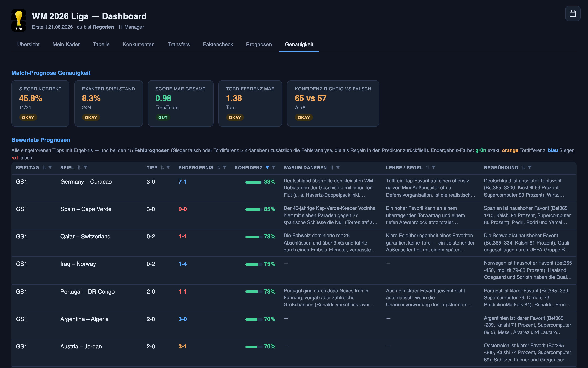
Task: Click the Score MAE gesamt 0.98 card
Action: (x=180, y=103)
